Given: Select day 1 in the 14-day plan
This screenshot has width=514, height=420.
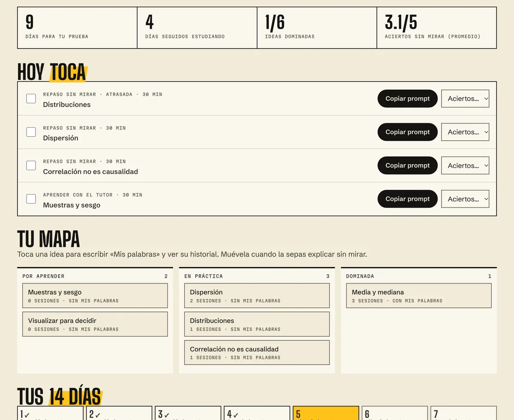Looking at the screenshot, I should tap(50, 413).
